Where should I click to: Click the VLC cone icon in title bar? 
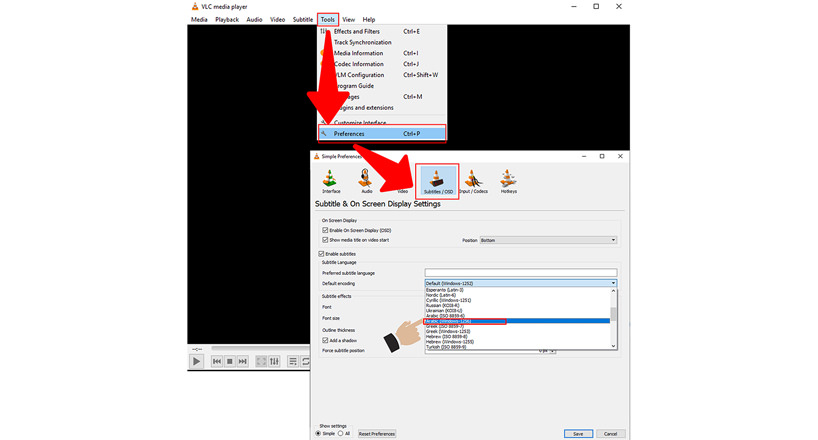pos(195,6)
